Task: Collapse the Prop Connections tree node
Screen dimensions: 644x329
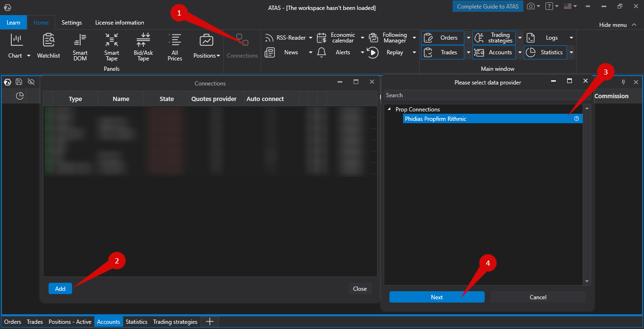Action: 389,110
